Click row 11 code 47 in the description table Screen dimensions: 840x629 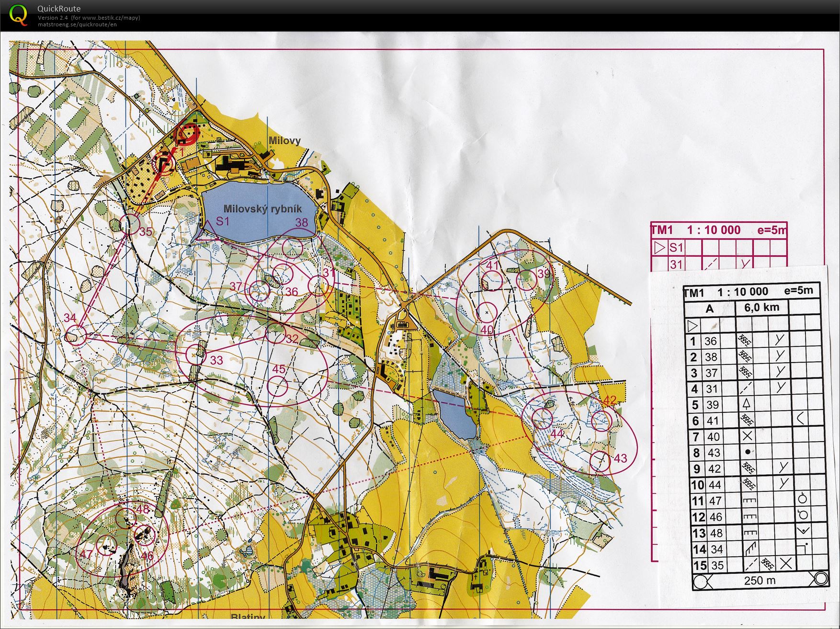point(715,501)
